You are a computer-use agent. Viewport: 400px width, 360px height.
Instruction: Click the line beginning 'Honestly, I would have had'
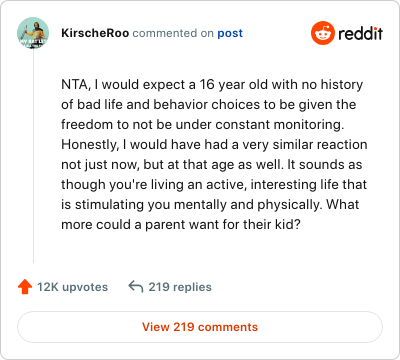pyautogui.click(x=214, y=145)
